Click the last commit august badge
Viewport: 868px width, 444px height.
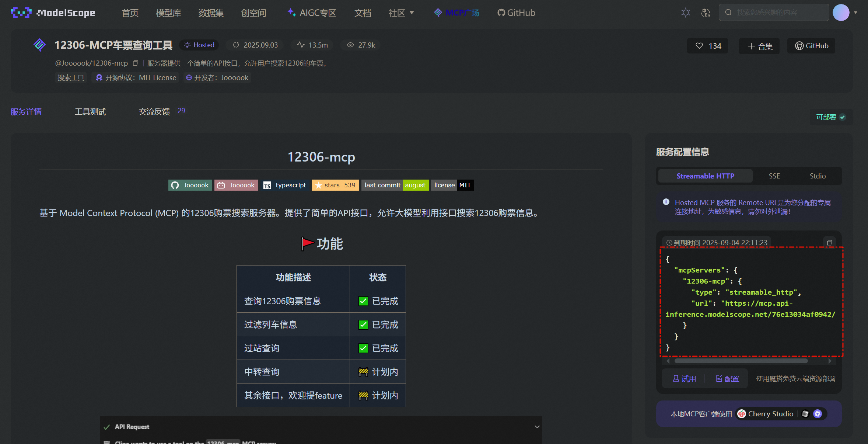tap(395, 185)
